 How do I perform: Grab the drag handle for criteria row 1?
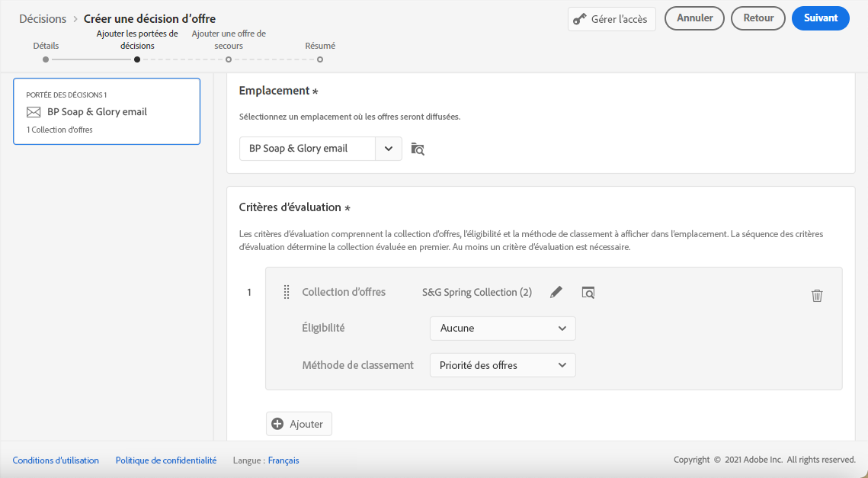coord(287,292)
